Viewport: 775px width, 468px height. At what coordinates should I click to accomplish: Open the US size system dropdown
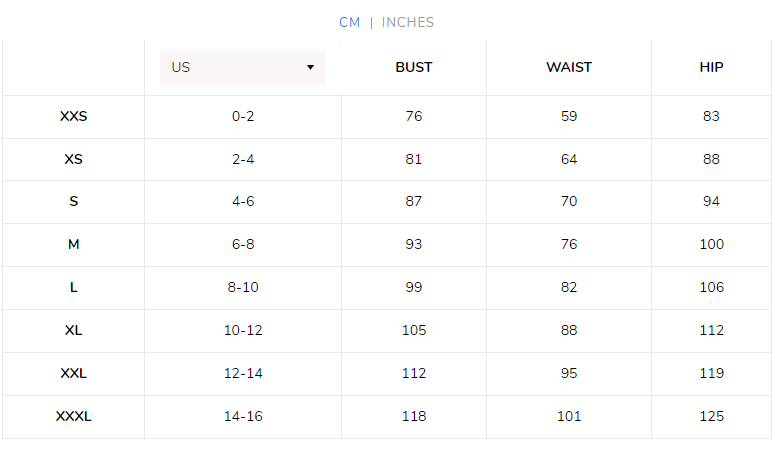242,68
